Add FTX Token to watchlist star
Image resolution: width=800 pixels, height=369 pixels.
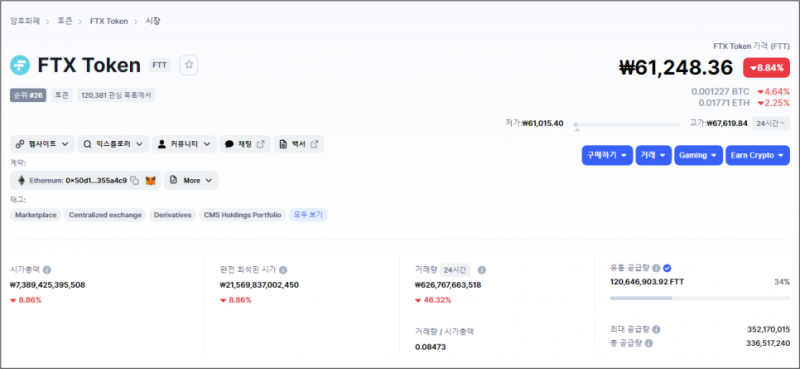click(189, 65)
